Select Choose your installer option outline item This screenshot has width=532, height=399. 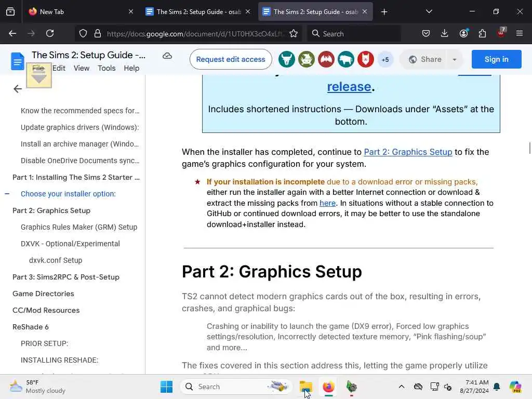pos(68,194)
